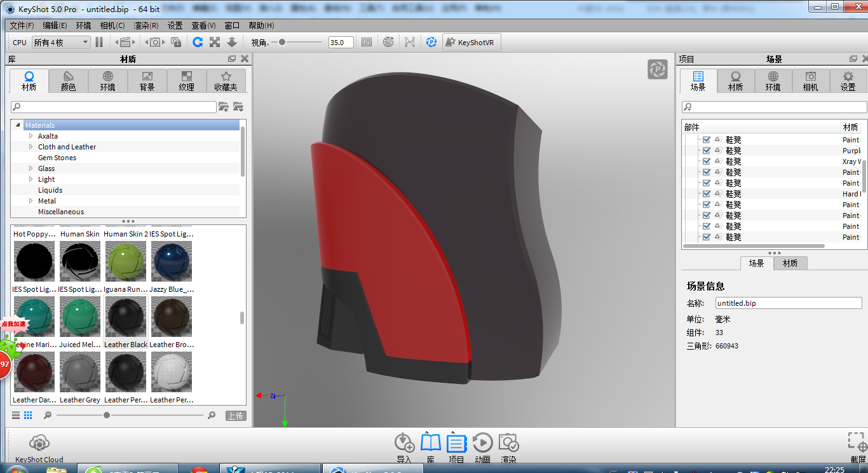Image resolution: width=868 pixels, height=473 pixels.
Task: Toggle checkbox of the Hard material part
Action: coord(706,194)
